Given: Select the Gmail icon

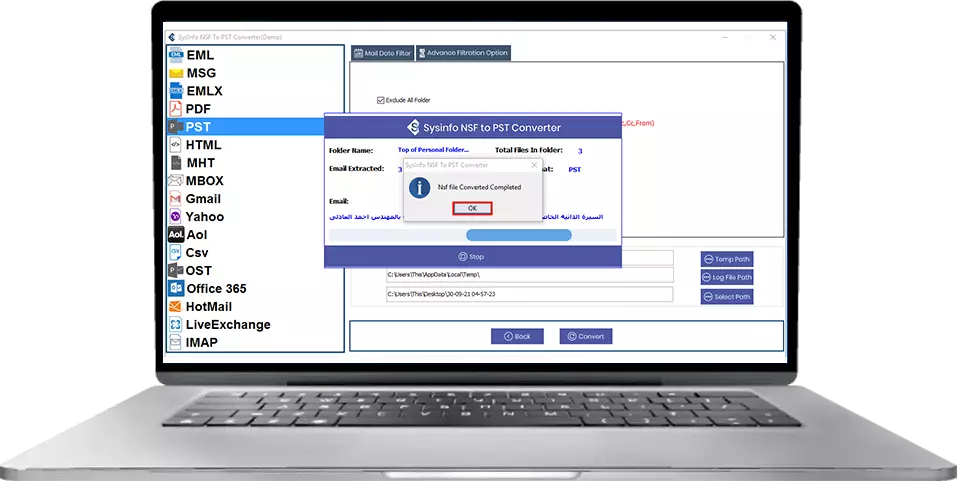Looking at the screenshot, I should pos(176,199).
